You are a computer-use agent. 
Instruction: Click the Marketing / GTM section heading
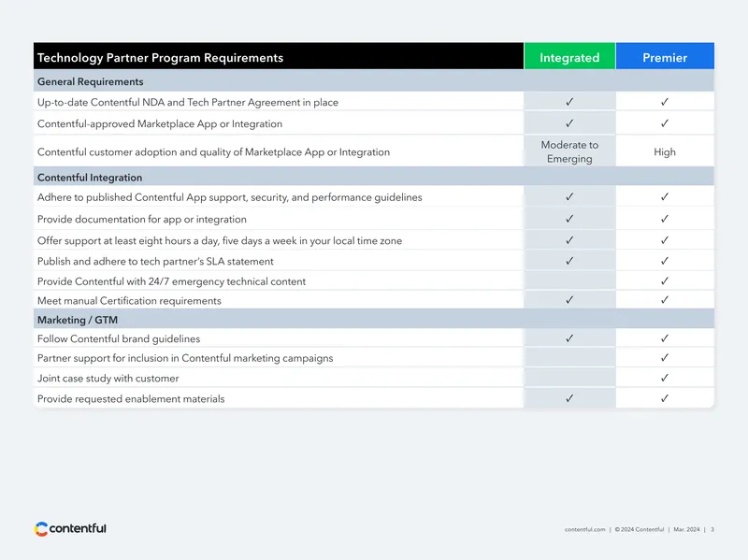point(78,320)
